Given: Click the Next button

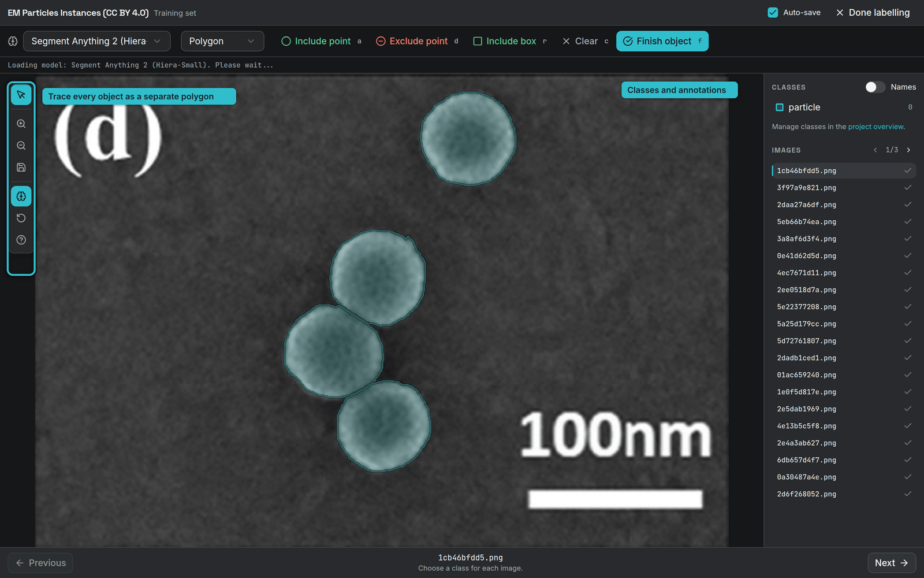Looking at the screenshot, I should point(892,563).
